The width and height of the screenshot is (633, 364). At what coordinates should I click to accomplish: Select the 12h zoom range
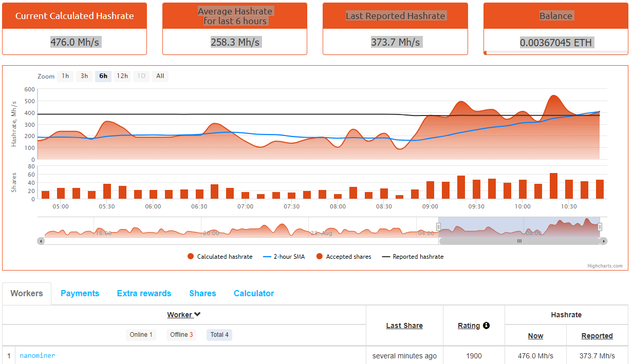pyautogui.click(x=122, y=76)
